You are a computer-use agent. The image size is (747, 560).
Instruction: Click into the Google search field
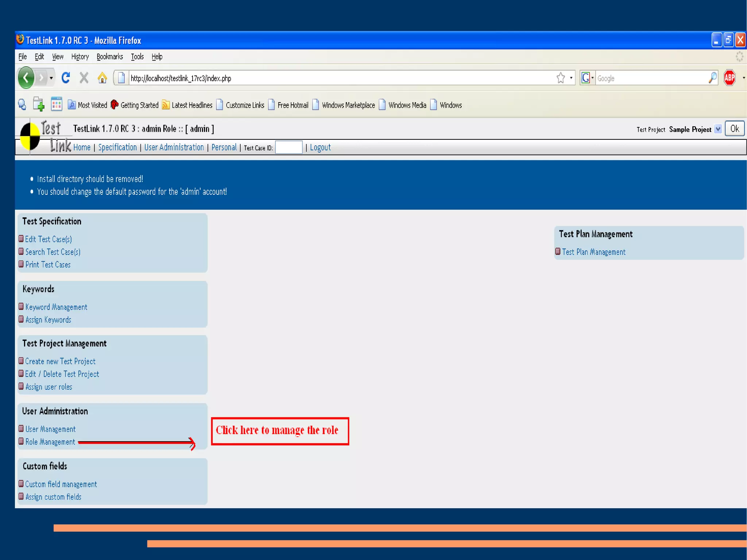(651, 78)
